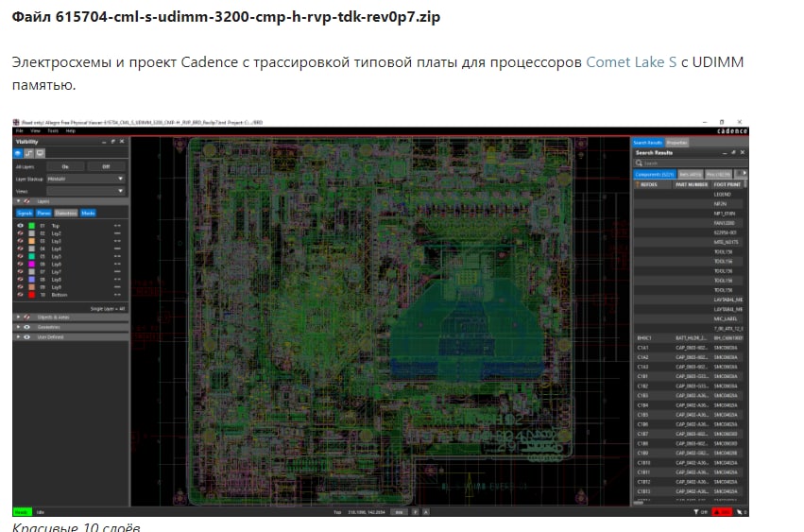Switch to the Search Results tab
The width and height of the screenshot is (804, 532).
point(648,143)
